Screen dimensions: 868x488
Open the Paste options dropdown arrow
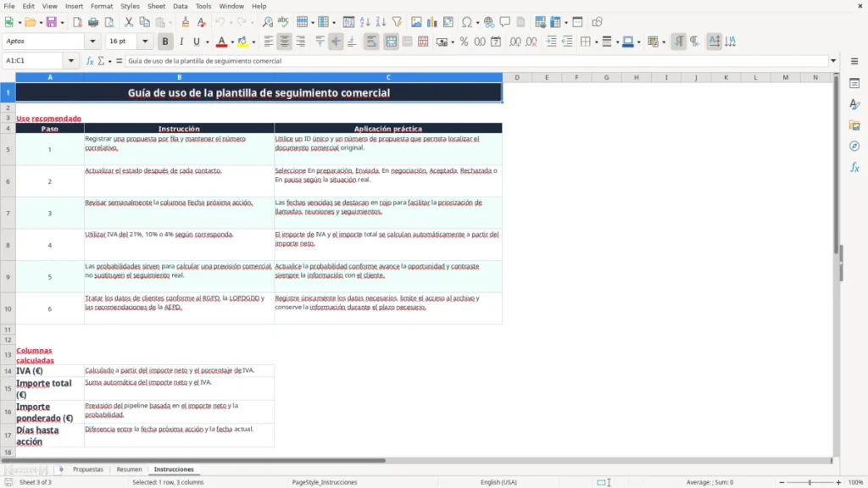(x=171, y=23)
